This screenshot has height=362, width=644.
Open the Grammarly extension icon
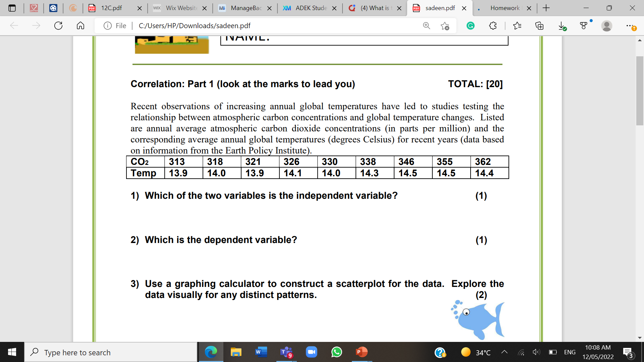(x=471, y=26)
